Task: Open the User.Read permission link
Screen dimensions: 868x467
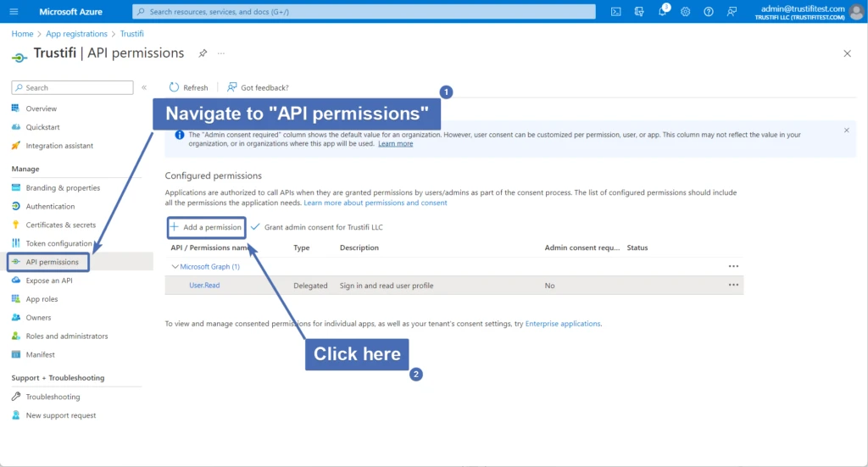Action: pyautogui.click(x=204, y=286)
